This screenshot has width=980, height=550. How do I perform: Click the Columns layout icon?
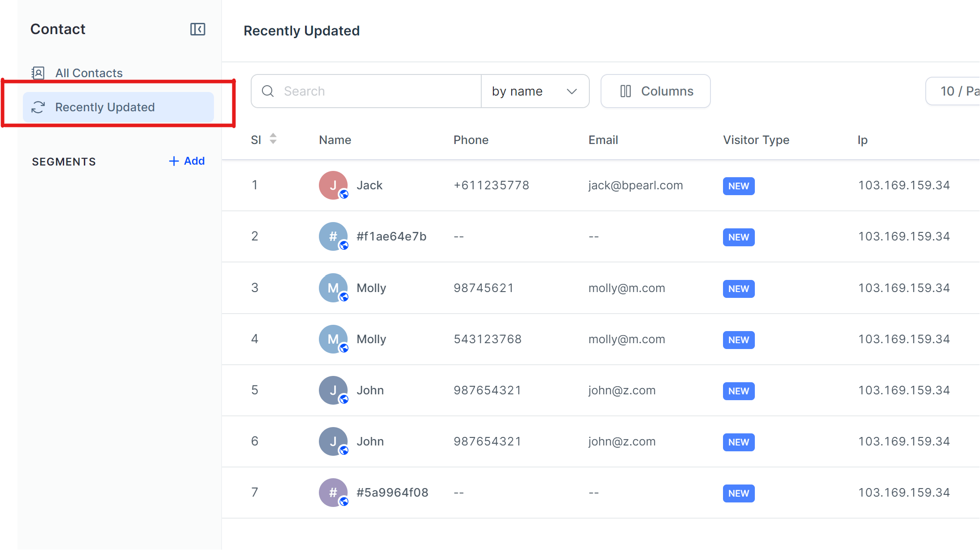626,91
